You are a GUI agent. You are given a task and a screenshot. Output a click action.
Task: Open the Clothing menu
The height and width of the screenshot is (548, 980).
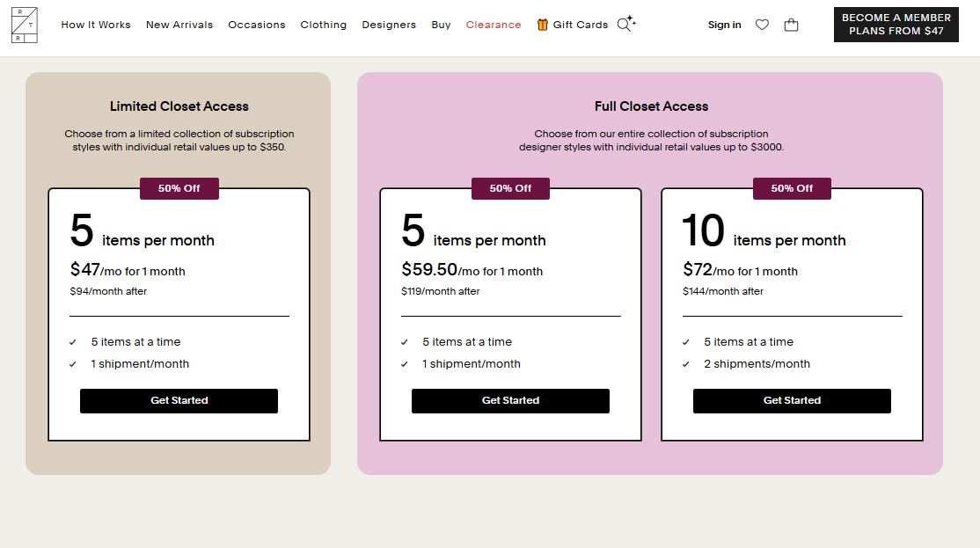coord(323,25)
